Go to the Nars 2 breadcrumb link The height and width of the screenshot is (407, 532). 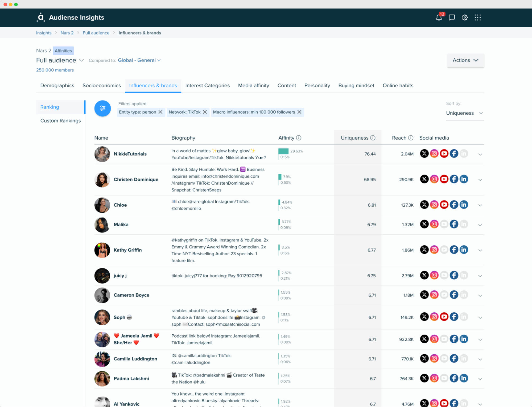[x=67, y=33]
